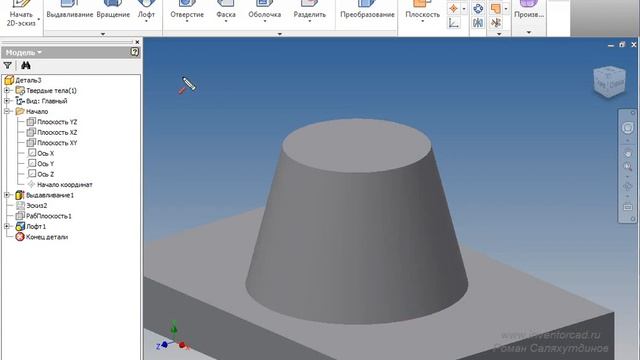Select Деталь3 root node

pos(23,80)
